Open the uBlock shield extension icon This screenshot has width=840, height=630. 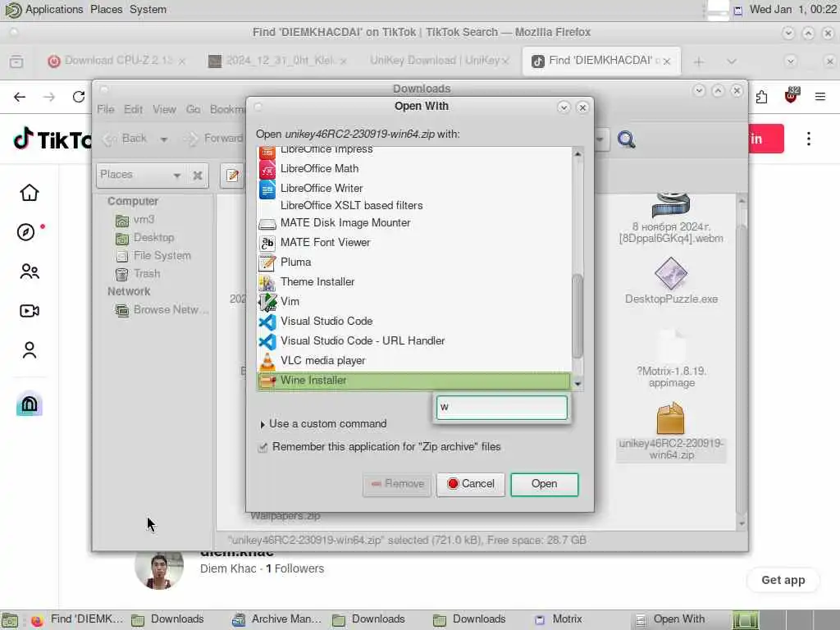point(791,96)
